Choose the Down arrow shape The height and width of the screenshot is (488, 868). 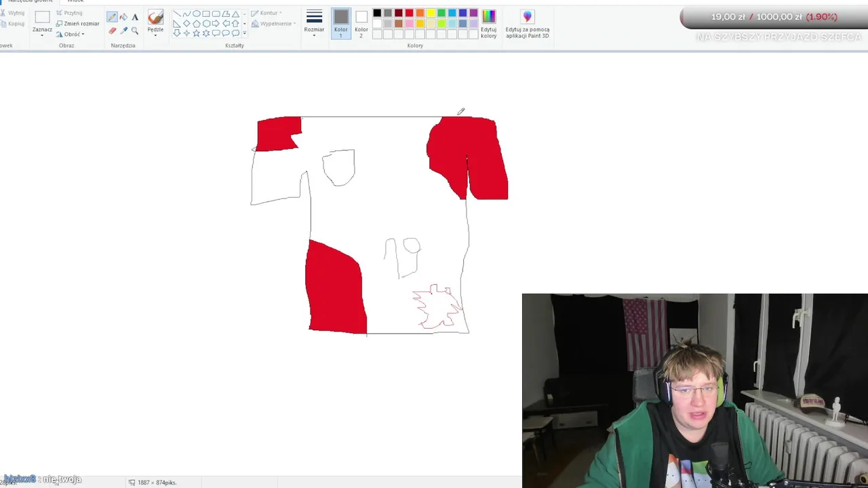[x=177, y=33]
